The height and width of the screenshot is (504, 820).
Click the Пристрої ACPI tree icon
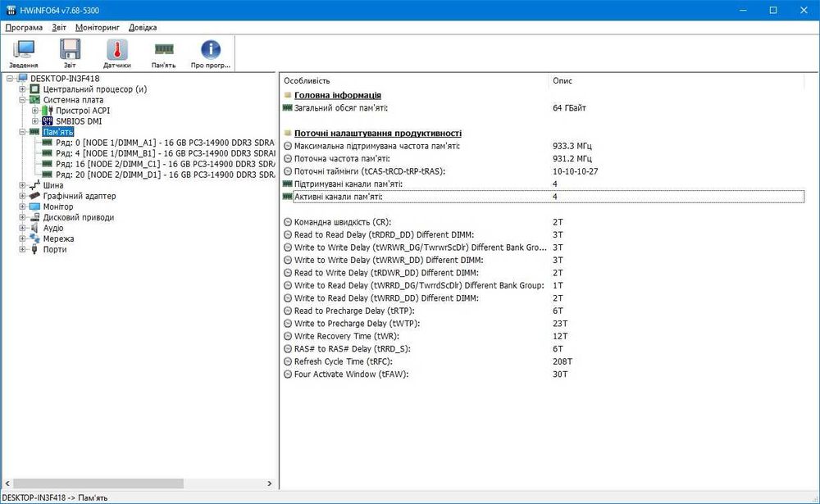point(48,111)
